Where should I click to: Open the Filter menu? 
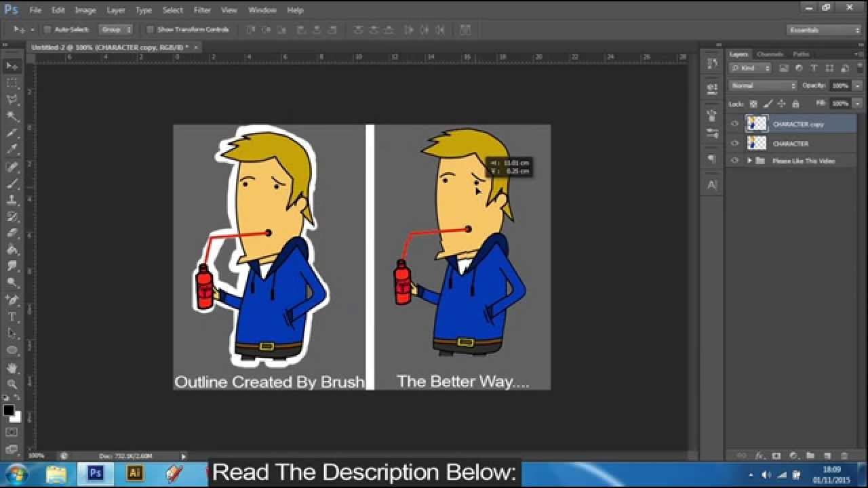point(202,9)
